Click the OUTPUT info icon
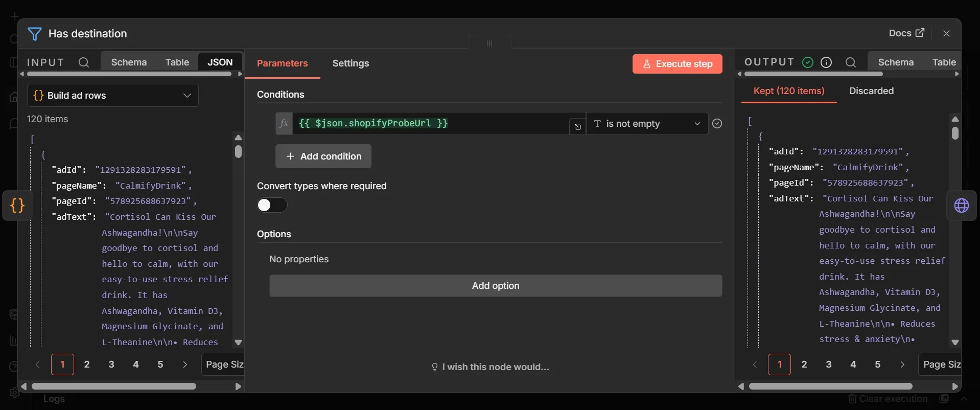The image size is (980, 410). point(826,62)
